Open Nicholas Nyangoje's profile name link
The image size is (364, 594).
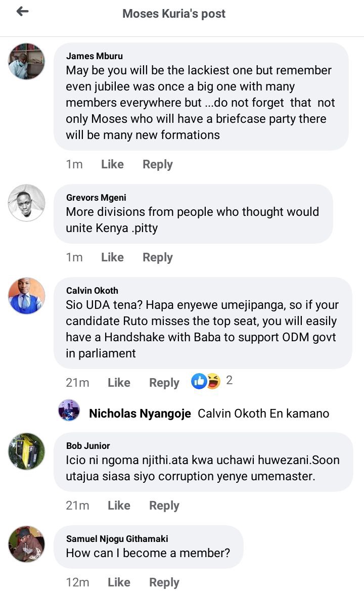[140, 414]
